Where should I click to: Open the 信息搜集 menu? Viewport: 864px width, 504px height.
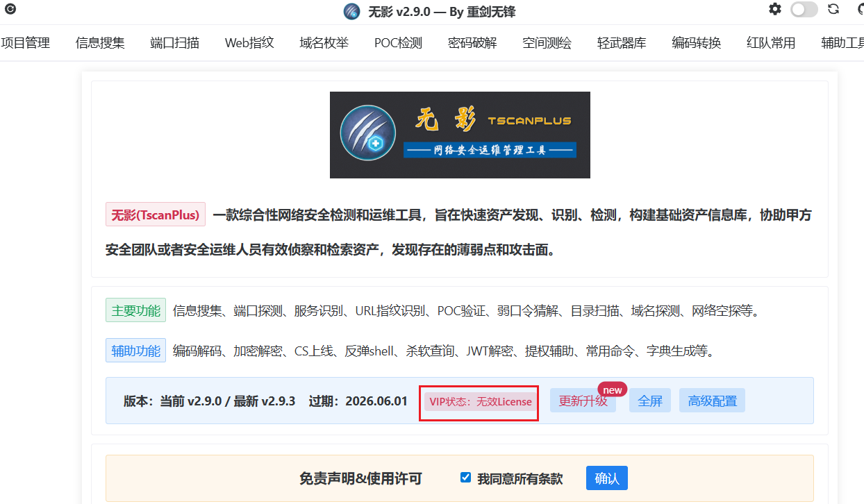coord(100,43)
